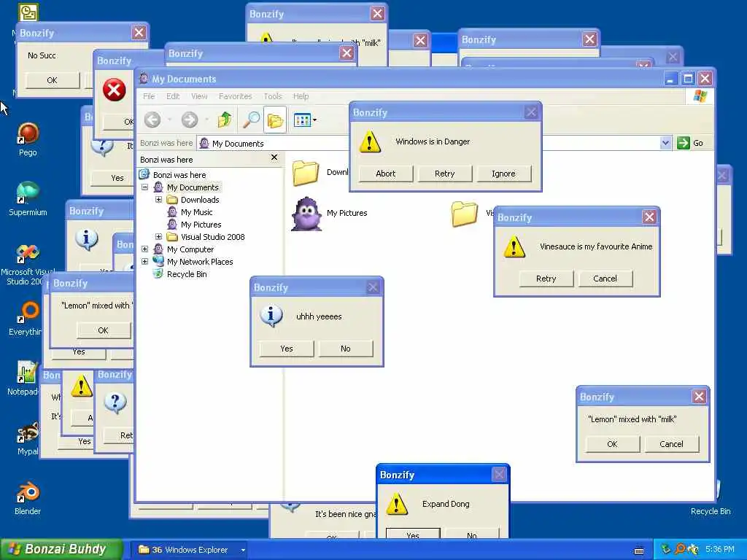Open the Edit menu
Viewport: 747px width, 560px height.
click(173, 96)
